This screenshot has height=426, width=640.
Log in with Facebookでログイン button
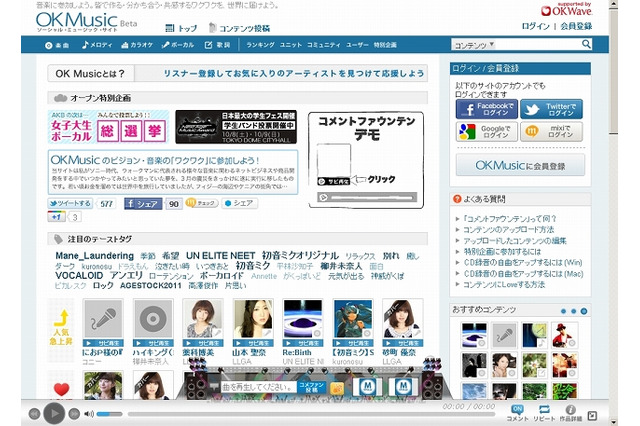coord(487,109)
